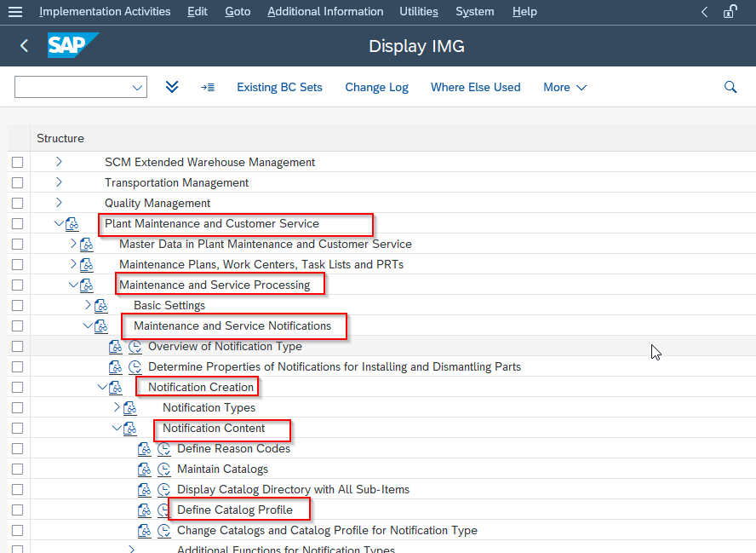
Task: Tick the Maintain Catalogs row checkbox
Action: [x=17, y=469]
